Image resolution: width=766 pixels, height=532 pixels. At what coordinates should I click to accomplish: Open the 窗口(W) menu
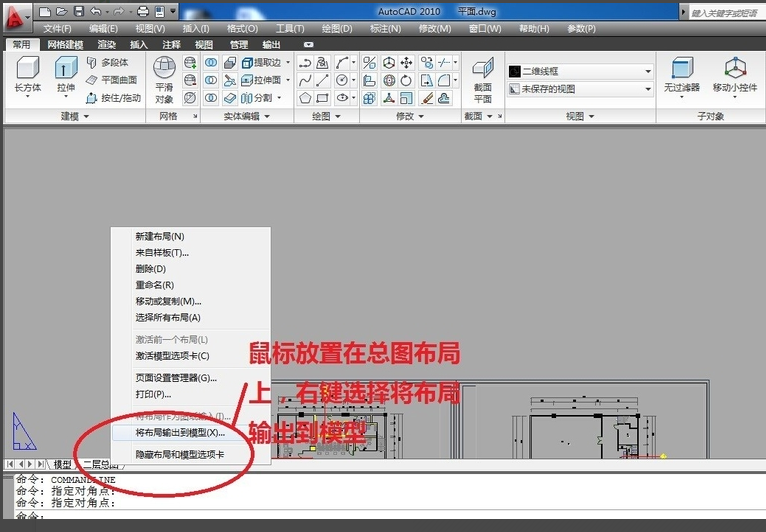(485, 29)
